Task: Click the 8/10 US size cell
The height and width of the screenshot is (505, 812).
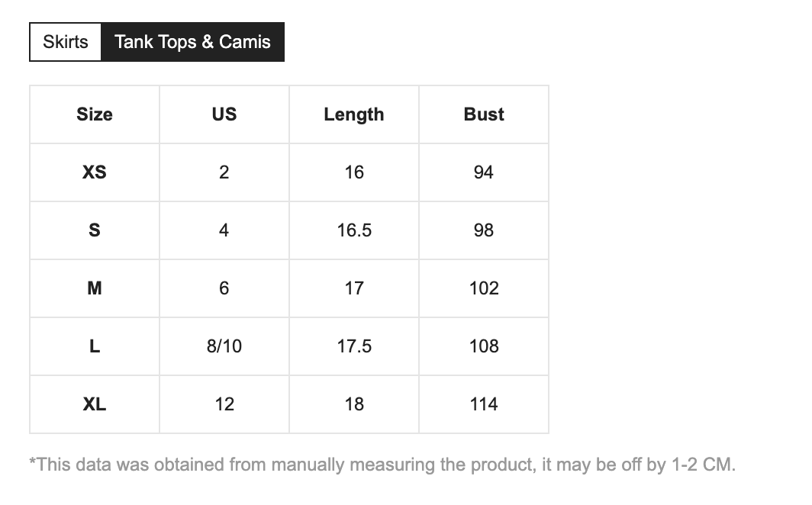Action: [224, 346]
